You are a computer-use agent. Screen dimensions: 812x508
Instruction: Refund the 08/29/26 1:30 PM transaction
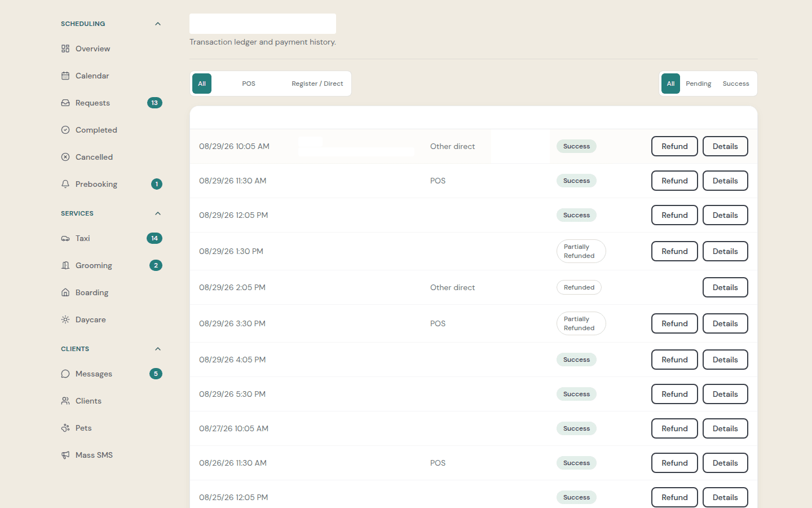click(674, 251)
